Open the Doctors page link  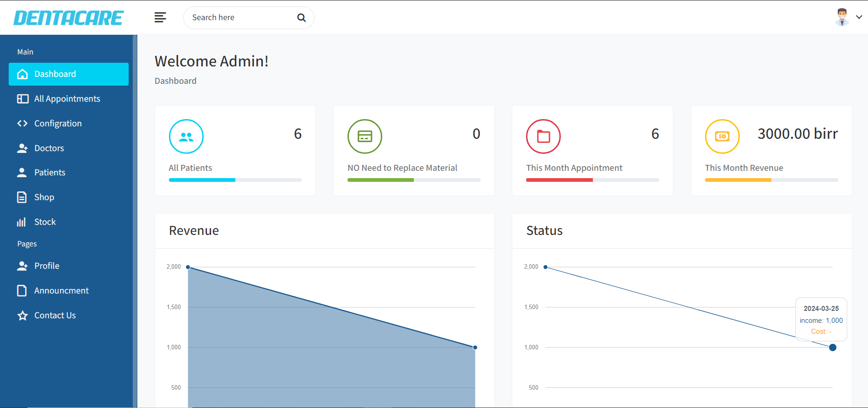[49, 148]
